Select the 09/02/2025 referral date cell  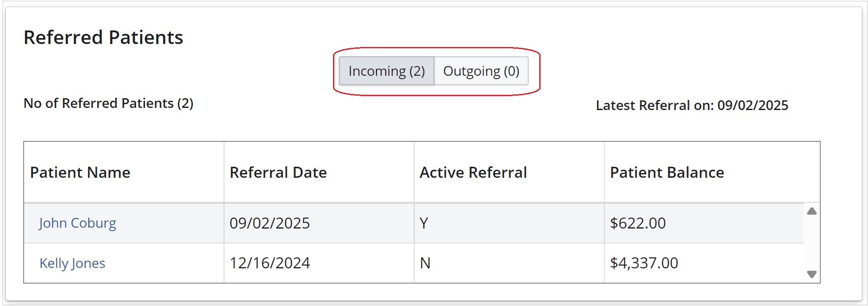pos(270,223)
